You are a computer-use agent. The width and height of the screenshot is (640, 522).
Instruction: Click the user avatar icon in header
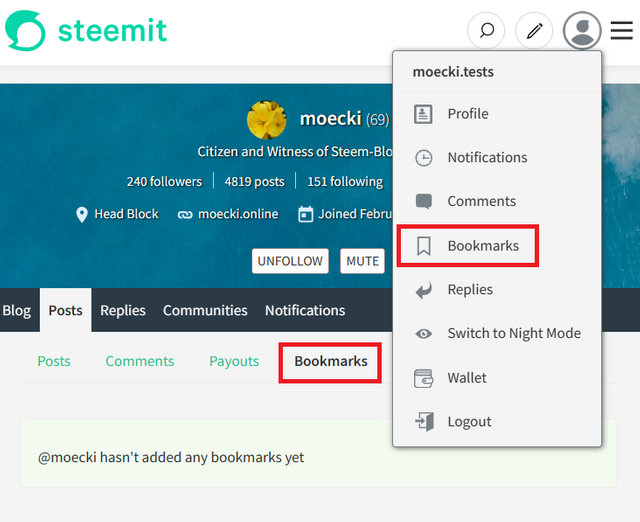pos(582,31)
